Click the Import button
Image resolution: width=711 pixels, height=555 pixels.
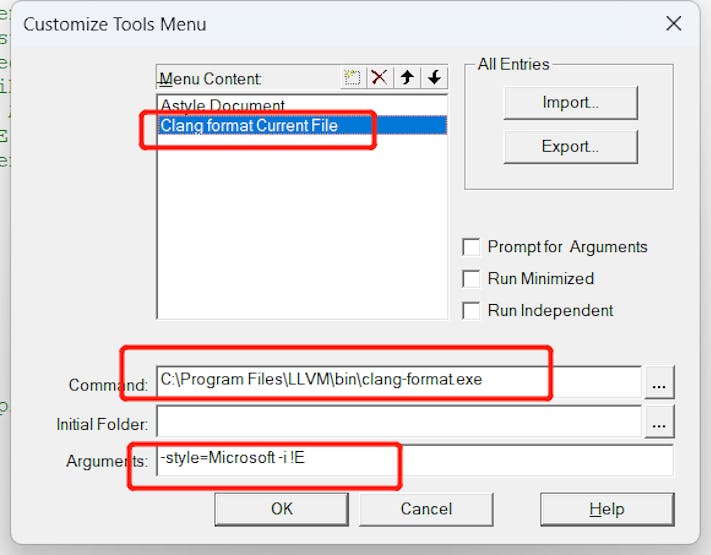(x=570, y=103)
